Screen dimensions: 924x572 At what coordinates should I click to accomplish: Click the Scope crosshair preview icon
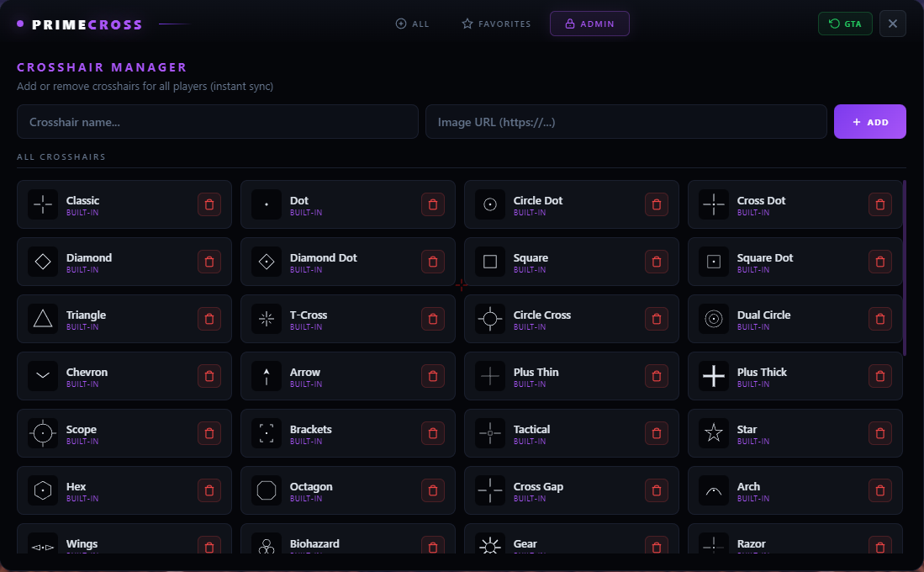43,433
